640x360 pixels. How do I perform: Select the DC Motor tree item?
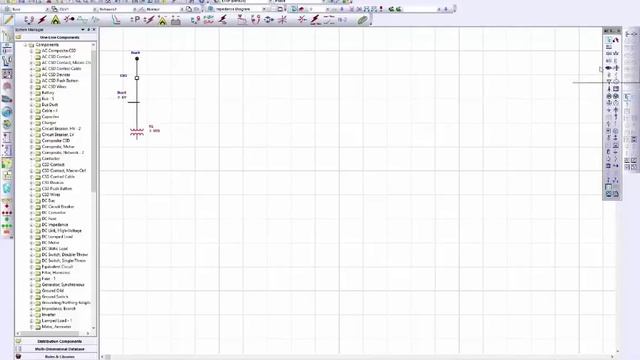click(50, 242)
